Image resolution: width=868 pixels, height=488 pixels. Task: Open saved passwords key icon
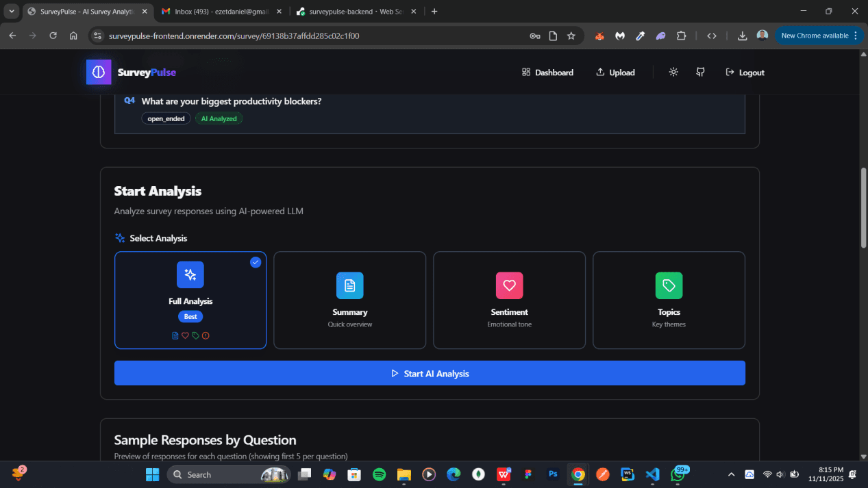(535, 36)
